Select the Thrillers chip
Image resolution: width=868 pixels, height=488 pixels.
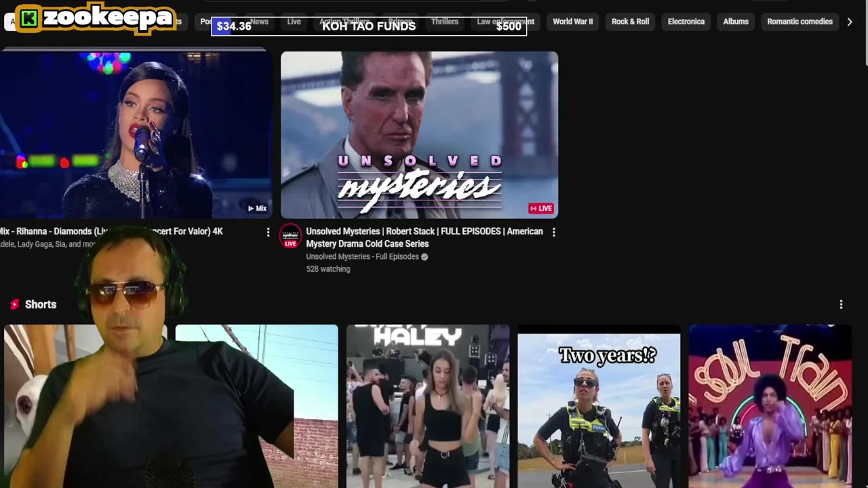pyautogui.click(x=445, y=22)
